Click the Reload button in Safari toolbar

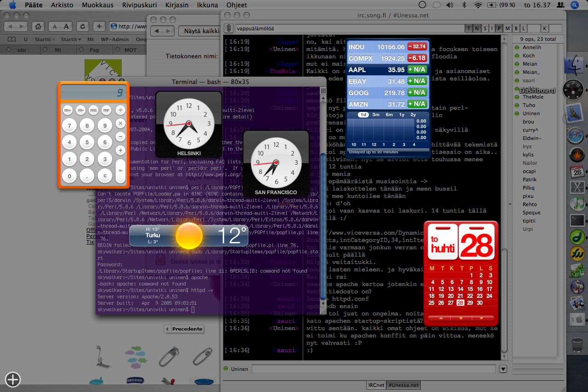(x=82, y=26)
